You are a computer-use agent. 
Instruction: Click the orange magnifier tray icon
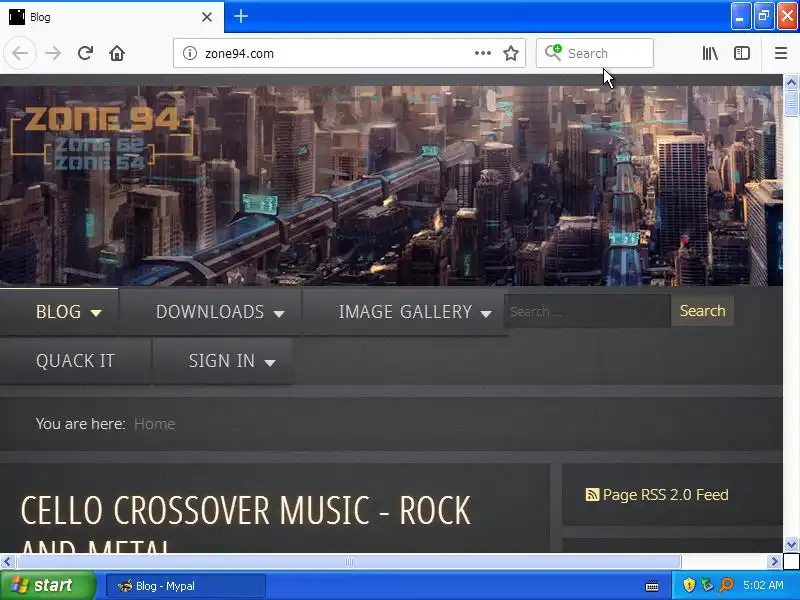726,585
